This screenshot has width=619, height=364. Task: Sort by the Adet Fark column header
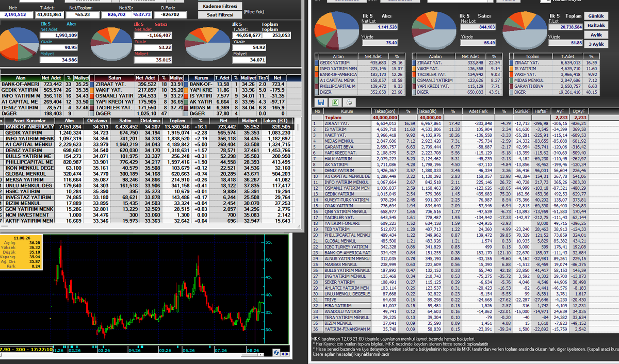coord(477,111)
